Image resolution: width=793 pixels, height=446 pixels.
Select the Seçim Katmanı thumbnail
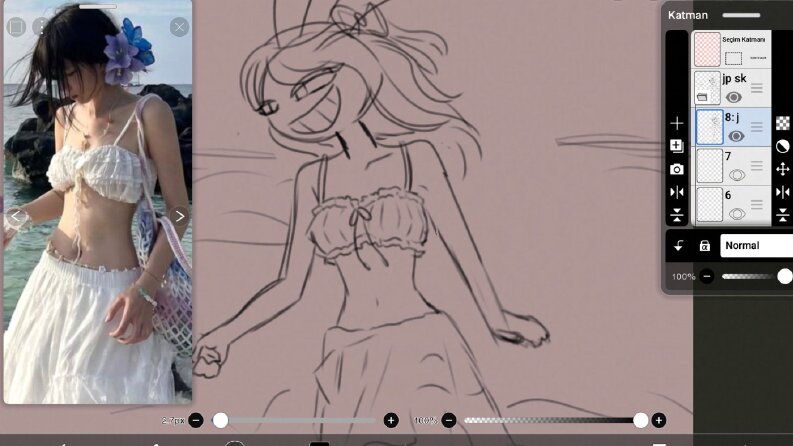pyautogui.click(x=707, y=50)
